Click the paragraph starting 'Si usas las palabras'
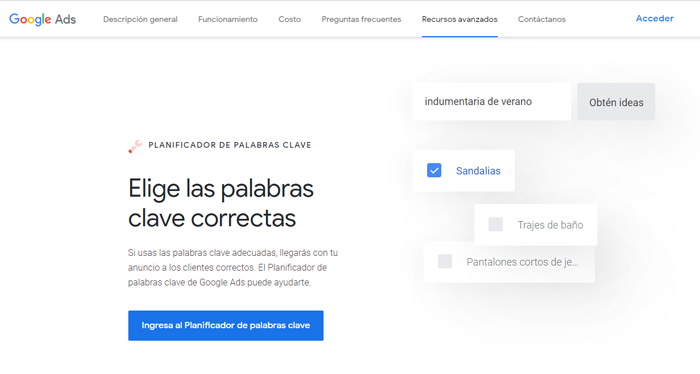The image size is (700, 374). [x=233, y=267]
